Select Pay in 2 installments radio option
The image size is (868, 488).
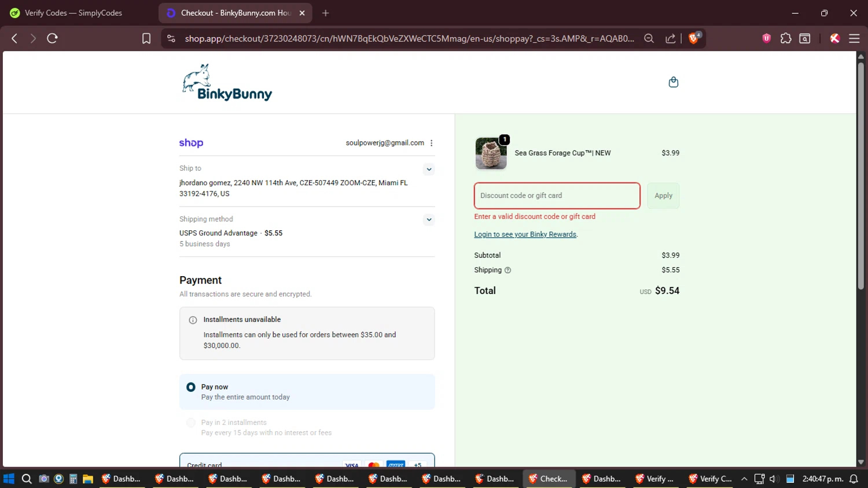click(x=191, y=423)
